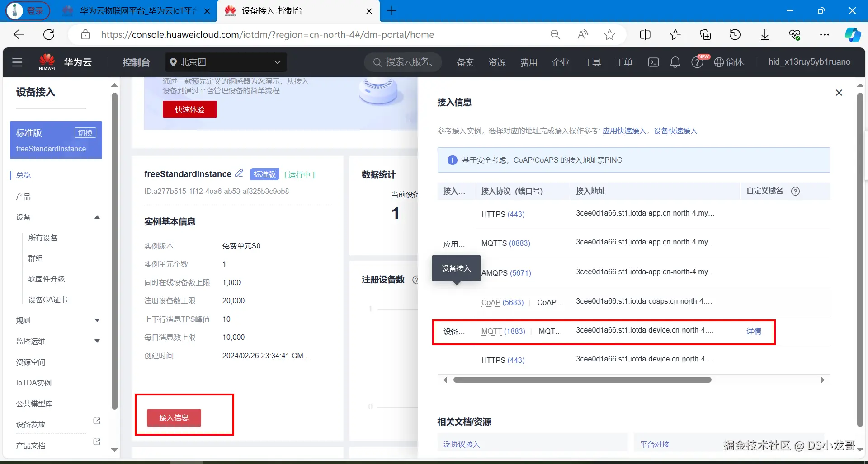Refresh the browser page
Screen dimensions: 868x464
[x=49, y=34]
